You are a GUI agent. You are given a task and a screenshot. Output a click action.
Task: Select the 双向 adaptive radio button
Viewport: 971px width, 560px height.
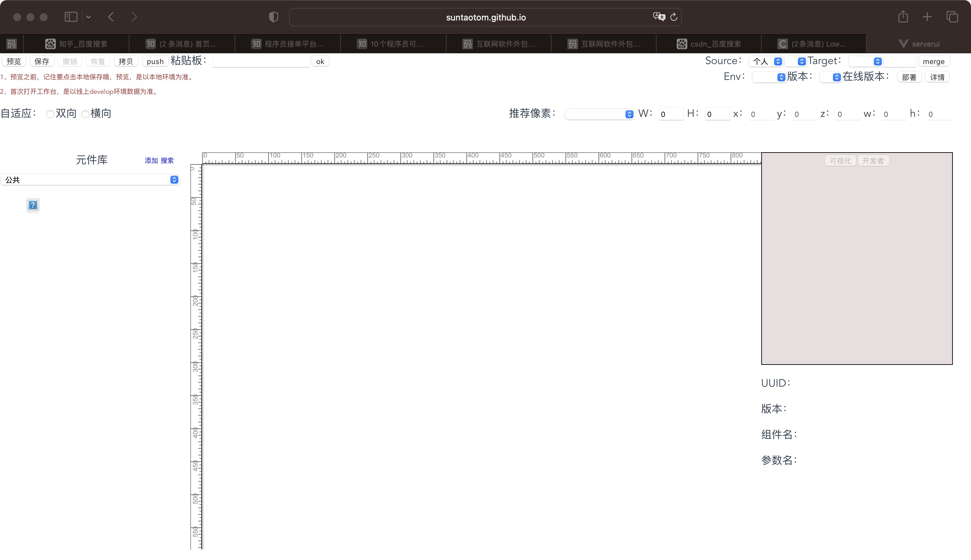tap(50, 114)
